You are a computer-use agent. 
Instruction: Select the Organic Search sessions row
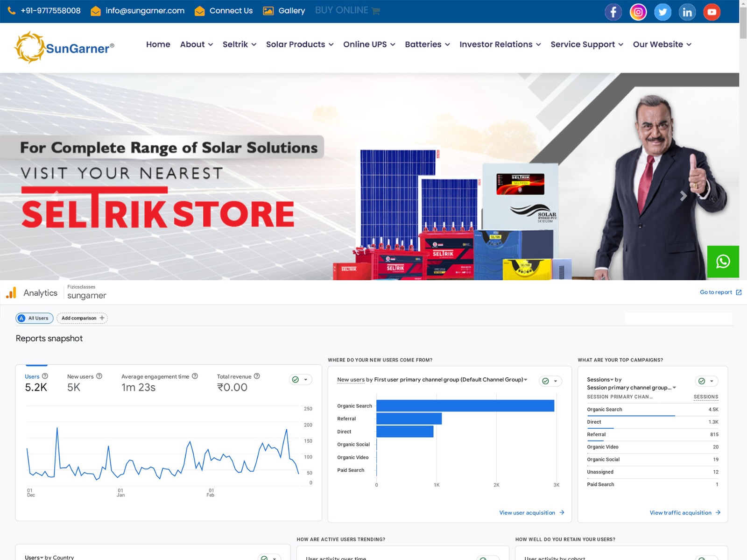coord(653,410)
